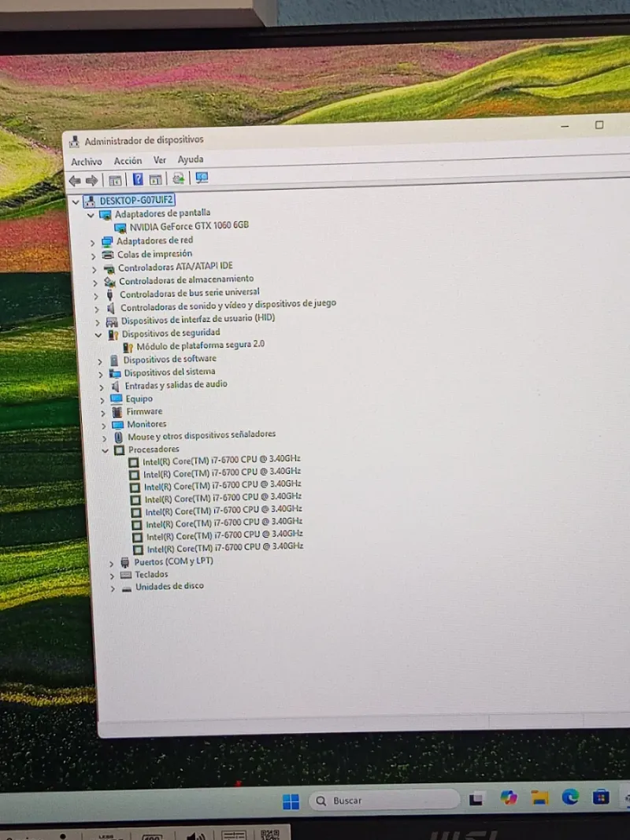Viewport: 630px width, 840px height.
Task: Toggle the console tree pane toolbar icon
Action: click(x=115, y=180)
